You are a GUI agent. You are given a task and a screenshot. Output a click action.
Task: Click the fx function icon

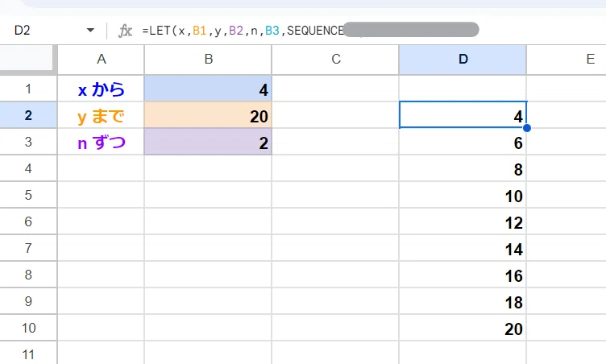125,31
